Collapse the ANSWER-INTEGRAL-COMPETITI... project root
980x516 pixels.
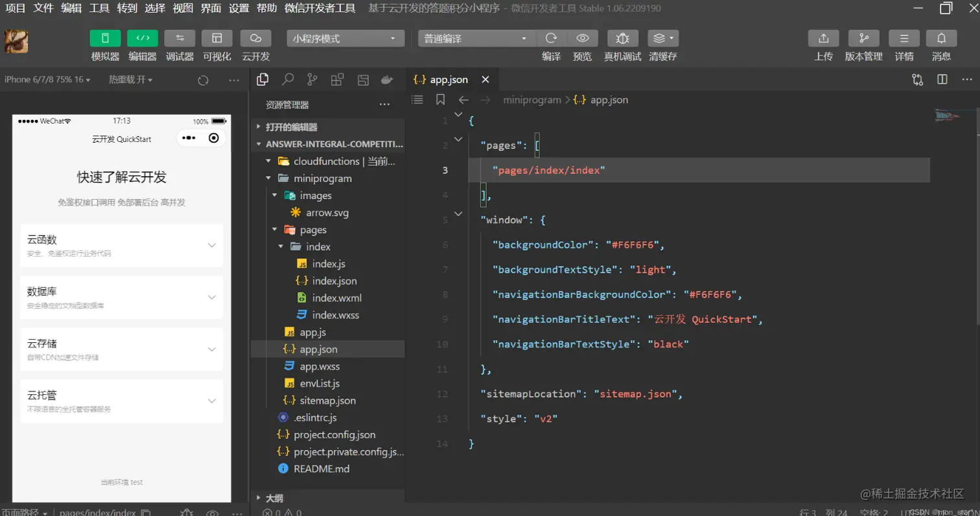pyautogui.click(x=328, y=144)
